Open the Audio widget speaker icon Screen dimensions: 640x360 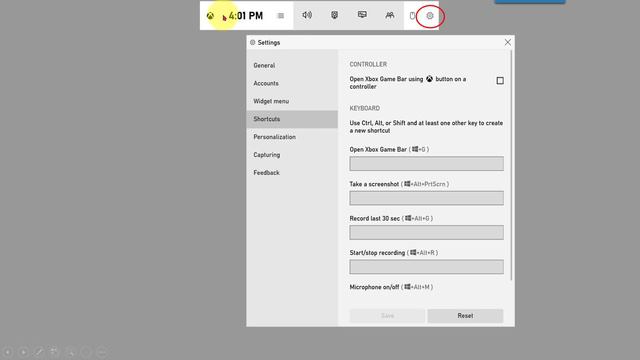tap(307, 15)
